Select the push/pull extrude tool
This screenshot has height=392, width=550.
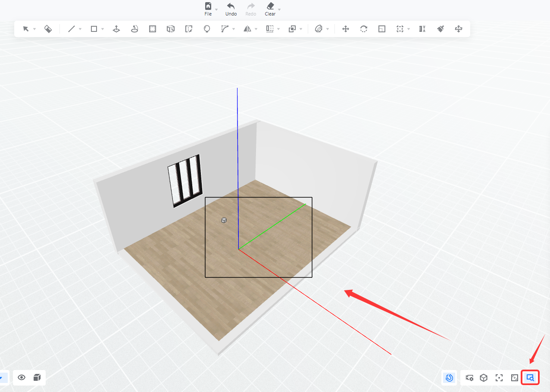tap(116, 29)
